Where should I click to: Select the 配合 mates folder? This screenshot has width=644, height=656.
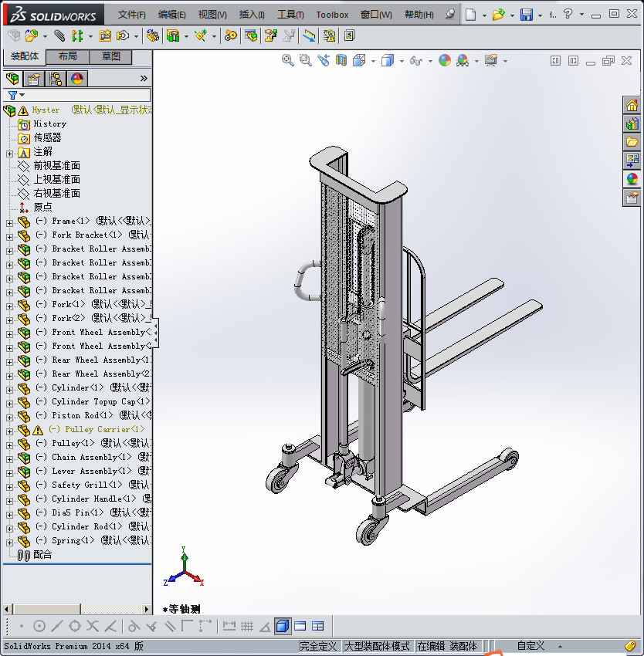click(x=42, y=555)
